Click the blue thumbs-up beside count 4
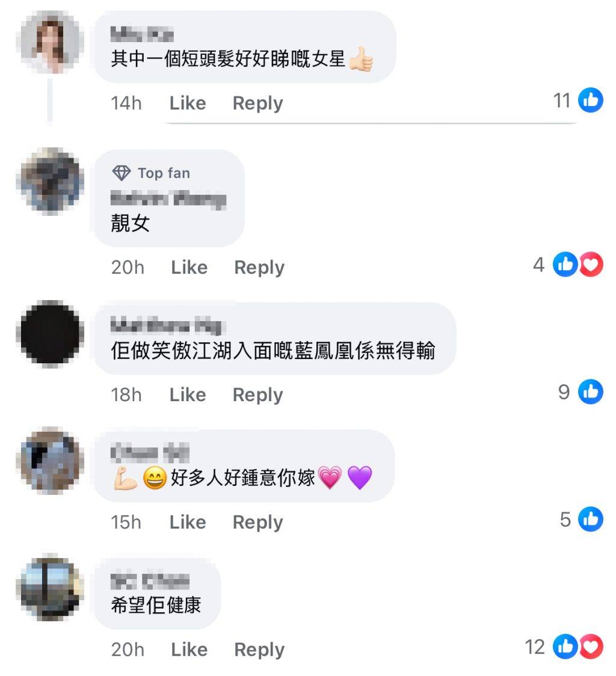 [x=565, y=264]
